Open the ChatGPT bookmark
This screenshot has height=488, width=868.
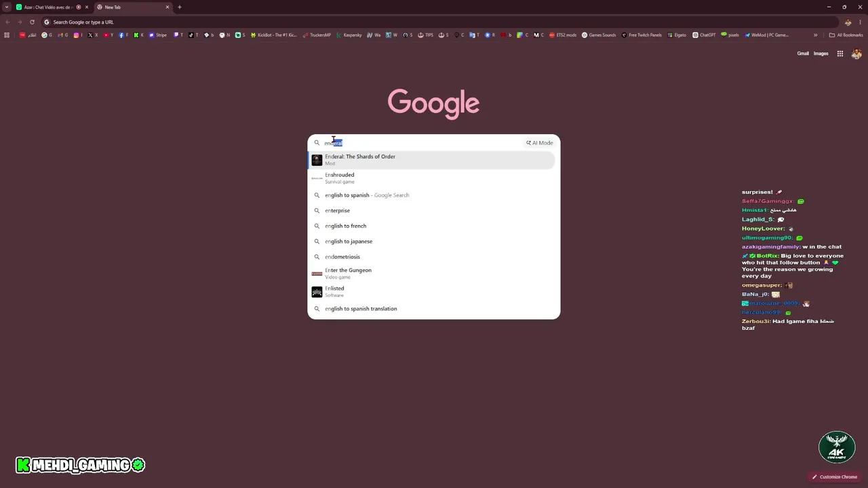click(704, 35)
